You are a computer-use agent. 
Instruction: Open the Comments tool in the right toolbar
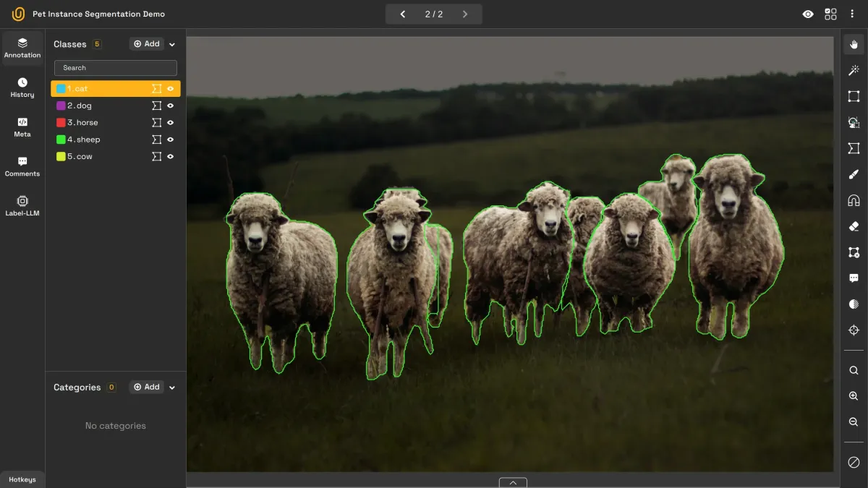pyautogui.click(x=853, y=278)
